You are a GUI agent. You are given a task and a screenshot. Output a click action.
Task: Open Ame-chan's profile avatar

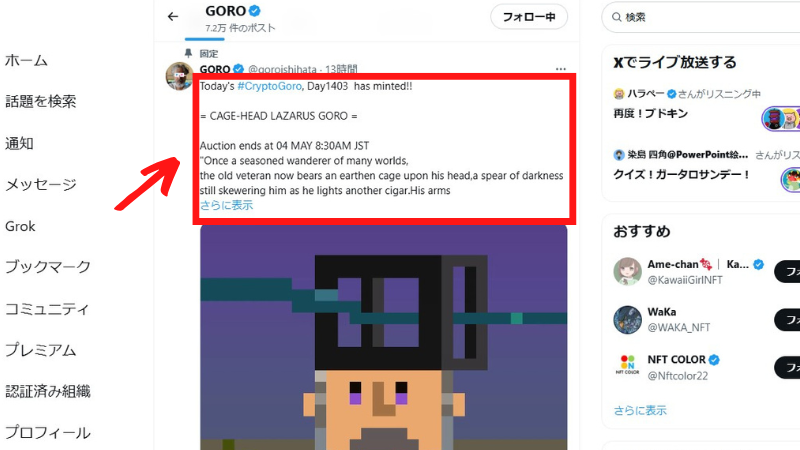(x=627, y=271)
